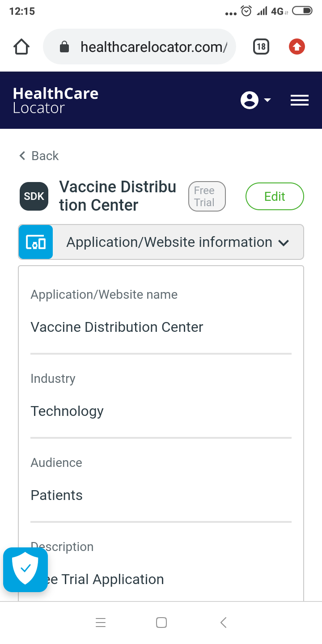322x644 pixels.
Task: Tap the red browser update arrow icon
Action: [x=297, y=47]
